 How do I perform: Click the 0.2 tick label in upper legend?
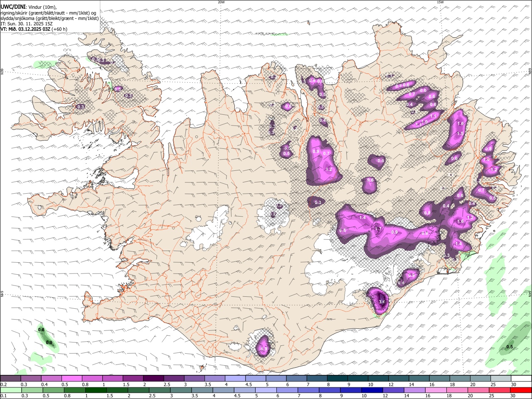[4, 384]
